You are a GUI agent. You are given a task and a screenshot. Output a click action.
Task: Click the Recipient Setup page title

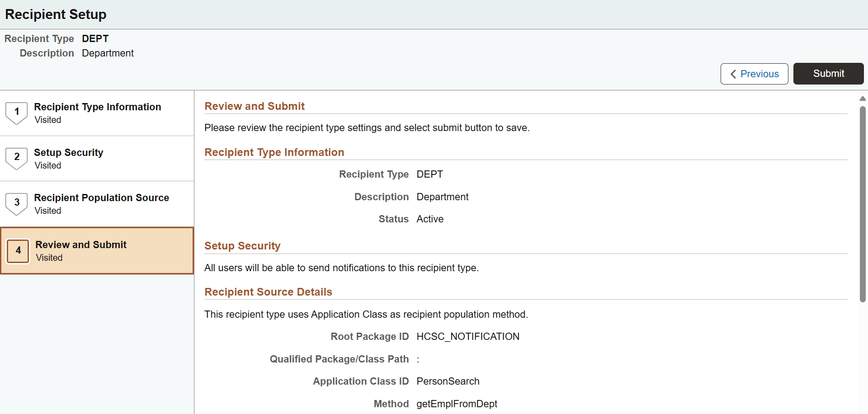pyautogui.click(x=56, y=14)
